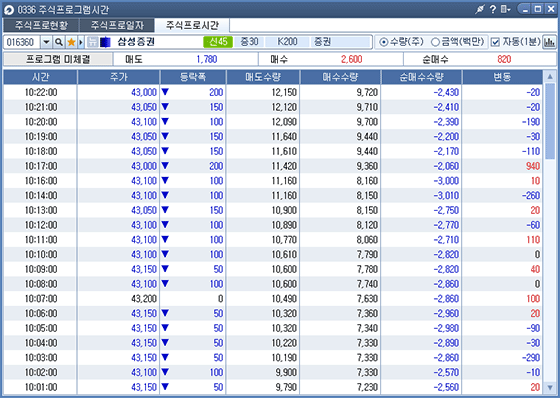This screenshot has width=560, height=398.
Task: Click scrollbar down arrow
Action: [x=550, y=387]
